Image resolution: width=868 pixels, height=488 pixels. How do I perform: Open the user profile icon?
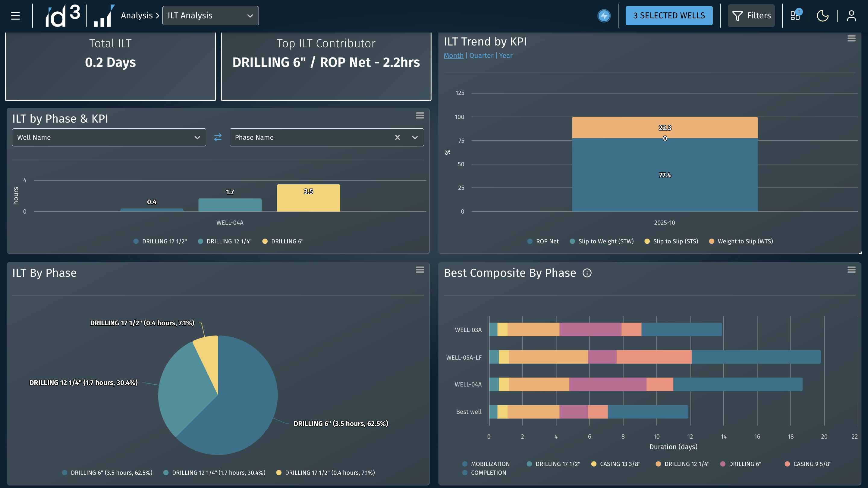tap(851, 15)
